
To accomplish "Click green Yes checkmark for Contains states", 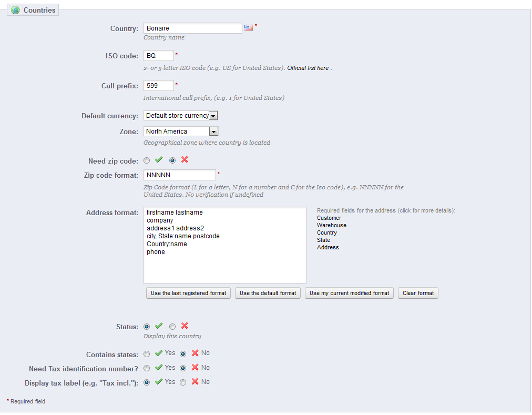I will 159,353.
